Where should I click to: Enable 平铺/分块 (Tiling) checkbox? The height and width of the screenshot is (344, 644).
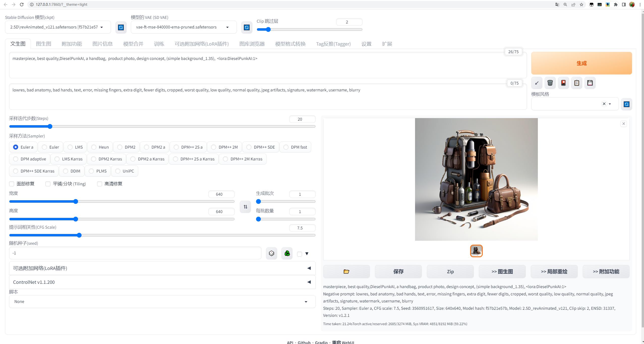(48, 184)
